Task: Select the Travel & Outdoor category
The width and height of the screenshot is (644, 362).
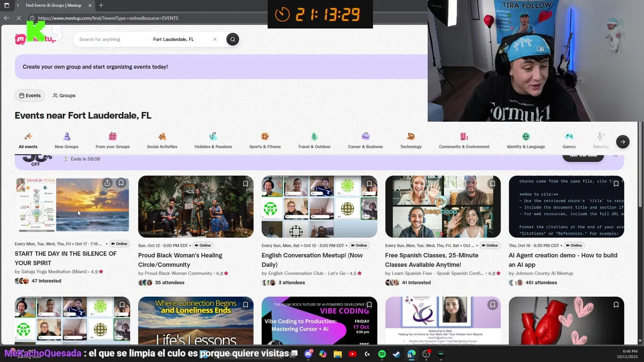Action: (314, 141)
